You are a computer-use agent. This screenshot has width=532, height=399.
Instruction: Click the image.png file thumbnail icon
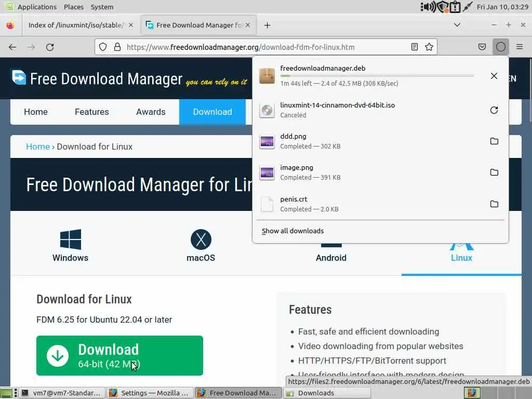(267, 172)
